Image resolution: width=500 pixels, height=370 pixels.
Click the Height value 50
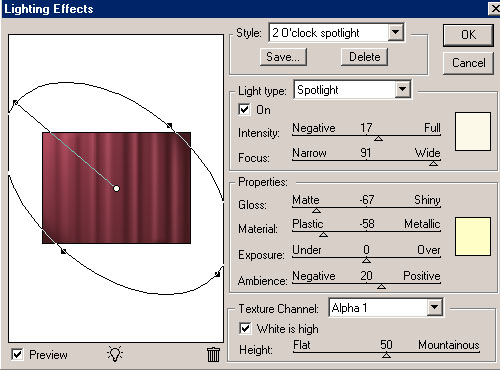[386, 345]
